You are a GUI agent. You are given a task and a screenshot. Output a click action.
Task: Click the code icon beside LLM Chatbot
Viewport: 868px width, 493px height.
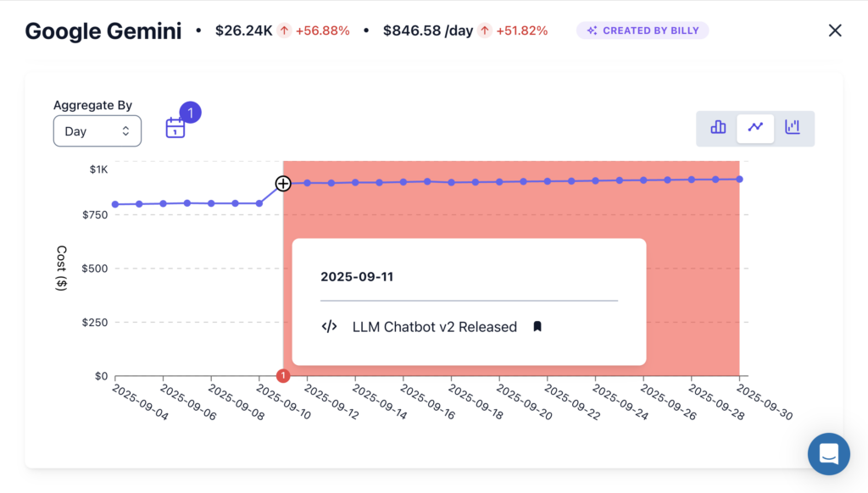point(330,327)
